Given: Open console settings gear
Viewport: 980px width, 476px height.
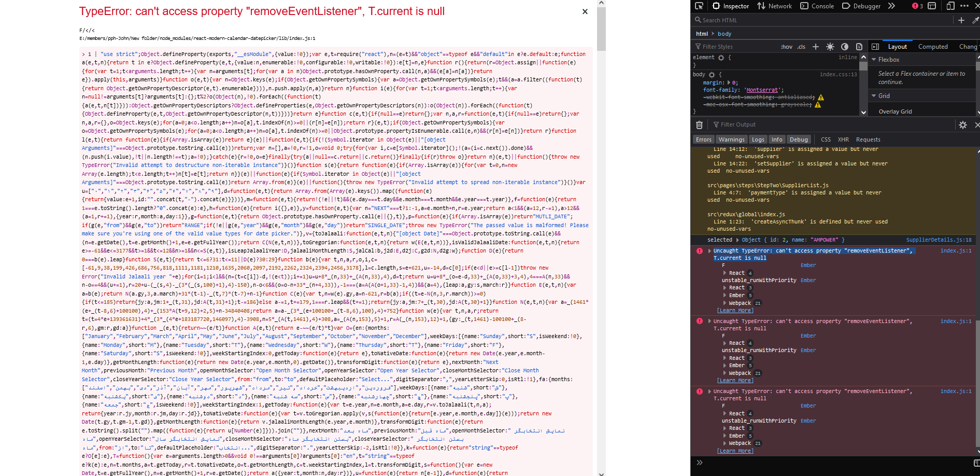Looking at the screenshot, I should tap(963, 125).
